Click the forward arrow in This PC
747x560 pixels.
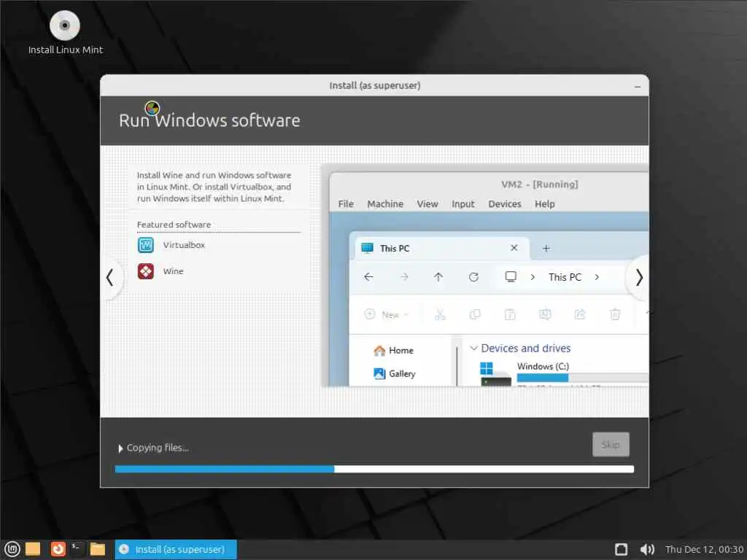(x=404, y=276)
